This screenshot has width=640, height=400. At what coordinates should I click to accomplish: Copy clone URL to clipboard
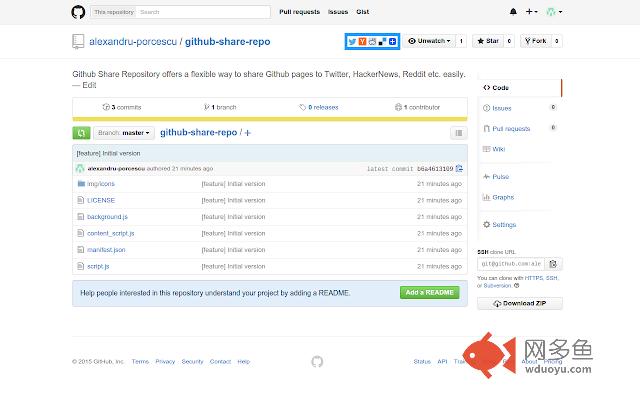point(553,264)
